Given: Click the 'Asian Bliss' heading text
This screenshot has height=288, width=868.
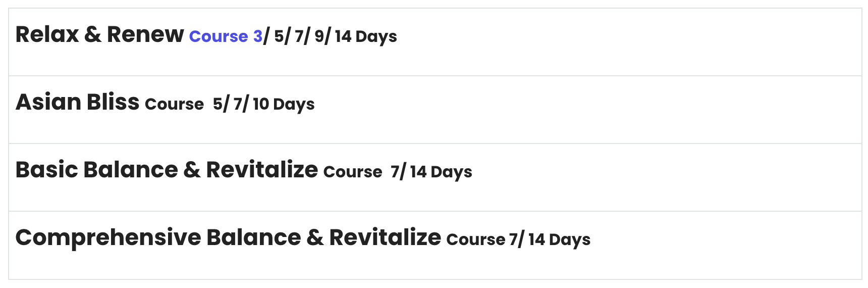Looking at the screenshot, I should point(77,102).
